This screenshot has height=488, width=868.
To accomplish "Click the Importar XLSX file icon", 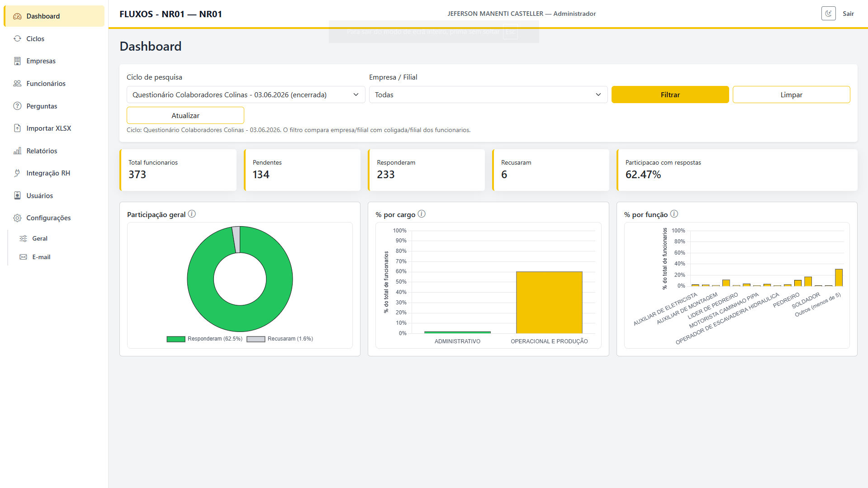I will 17,128.
